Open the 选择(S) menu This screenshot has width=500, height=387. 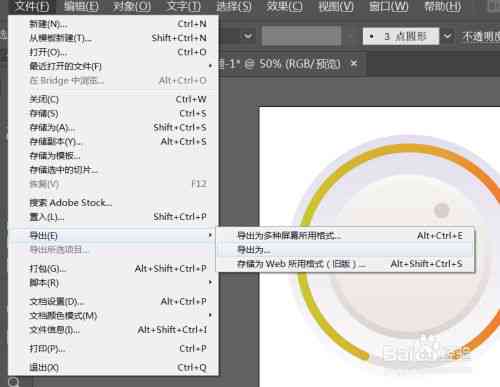click(234, 6)
